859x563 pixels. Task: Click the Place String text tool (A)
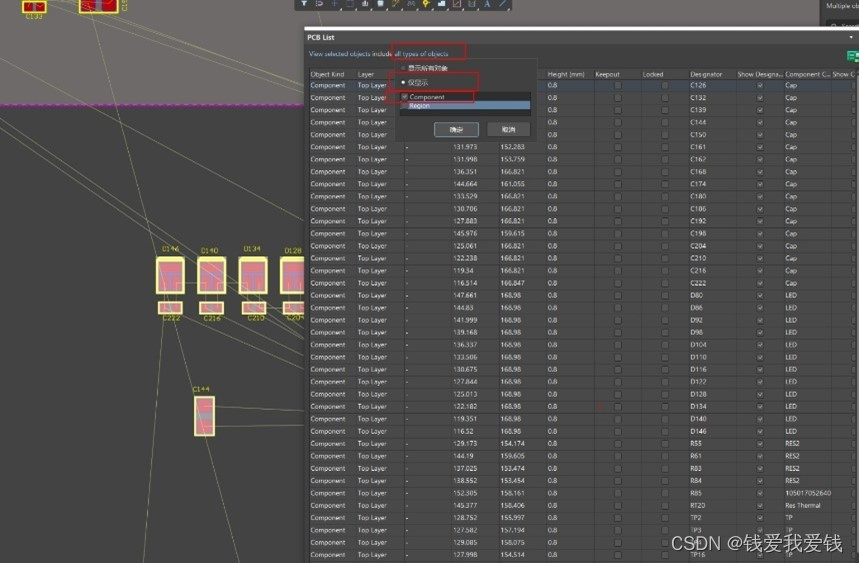(x=486, y=4)
